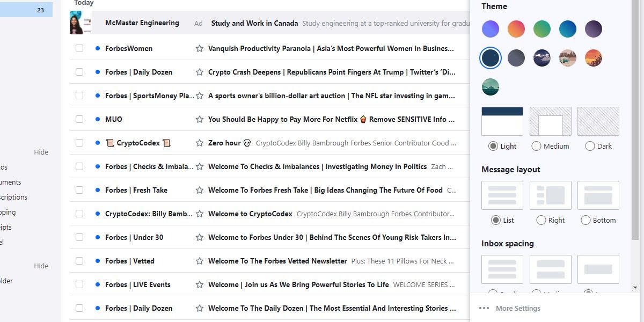This screenshot has height=322, width=644.
Task: Collapse the folders list with the lower Hide link
Action: [x=41, y=266]
